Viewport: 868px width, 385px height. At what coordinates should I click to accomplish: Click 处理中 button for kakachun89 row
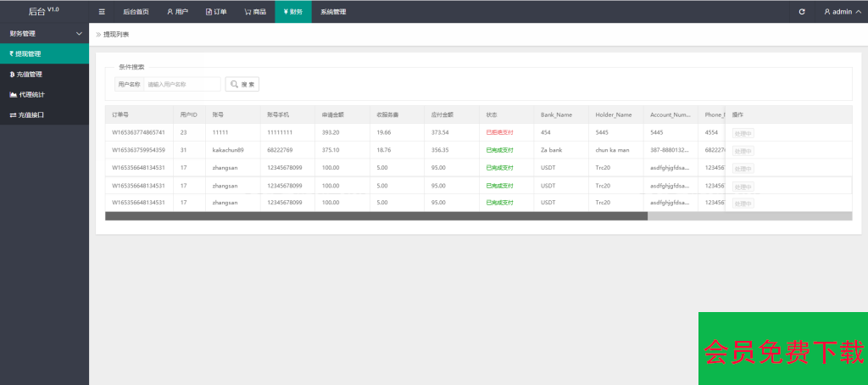743,151
